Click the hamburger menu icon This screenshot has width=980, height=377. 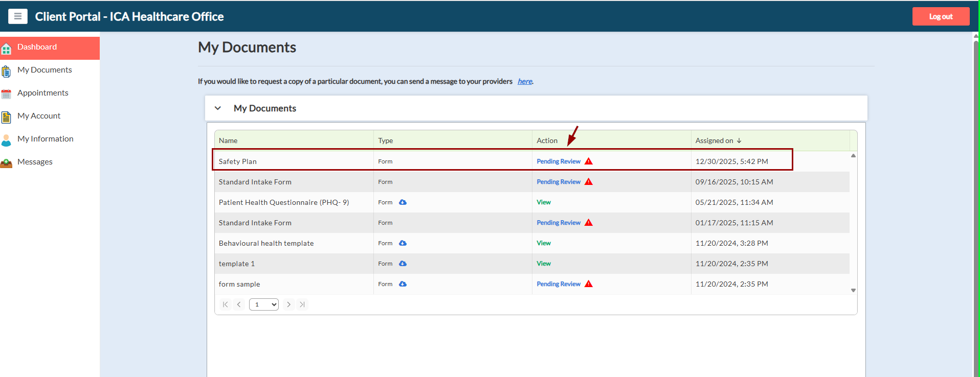(18, 16)
